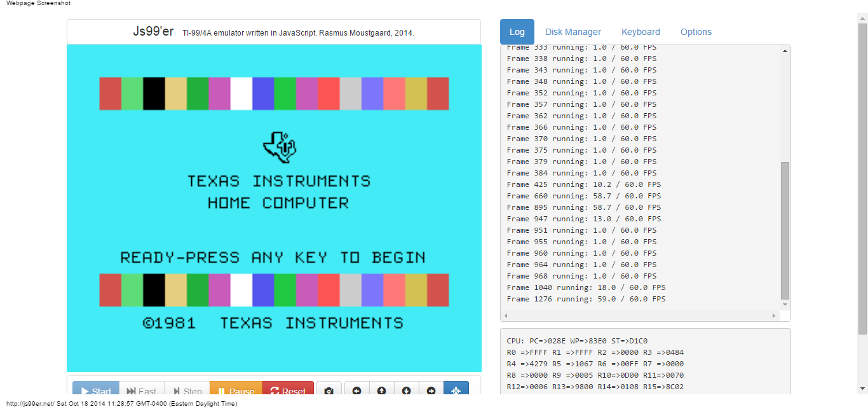
Task: Click the log panel horizontal scroll-right arrow
Action: pos(774,315)
